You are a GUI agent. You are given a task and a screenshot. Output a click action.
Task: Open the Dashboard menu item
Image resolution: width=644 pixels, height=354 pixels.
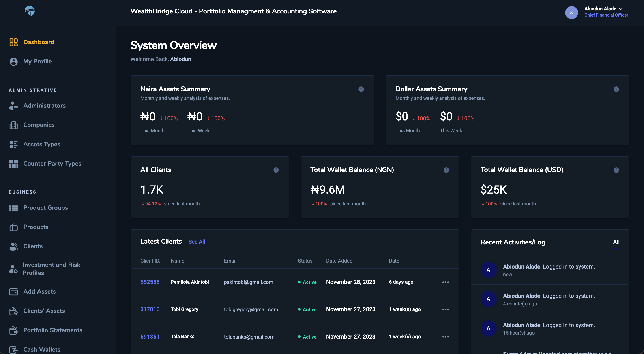[x=39, y=42]
